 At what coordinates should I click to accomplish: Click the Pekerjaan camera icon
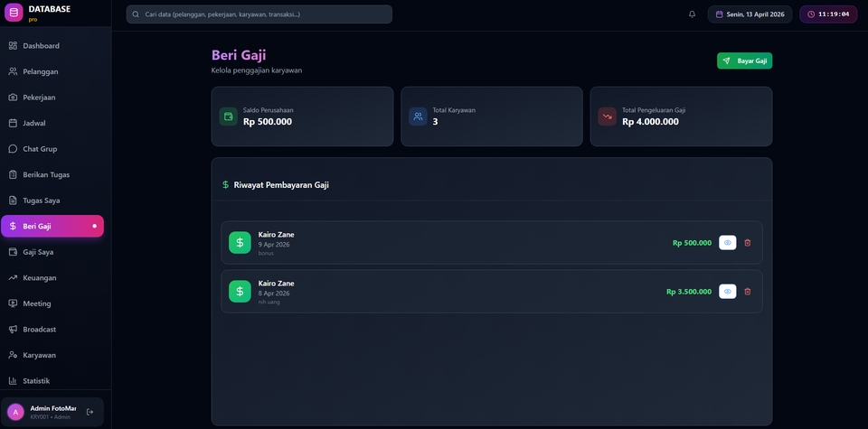pyautogui.click(x=13, y=98)
